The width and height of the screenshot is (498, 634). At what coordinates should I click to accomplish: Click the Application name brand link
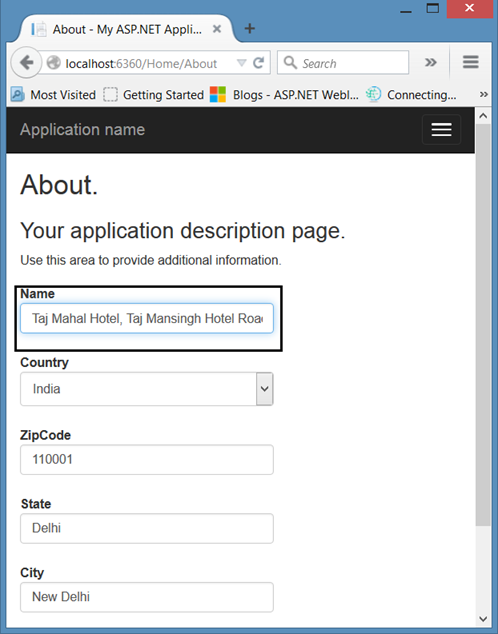82,130
